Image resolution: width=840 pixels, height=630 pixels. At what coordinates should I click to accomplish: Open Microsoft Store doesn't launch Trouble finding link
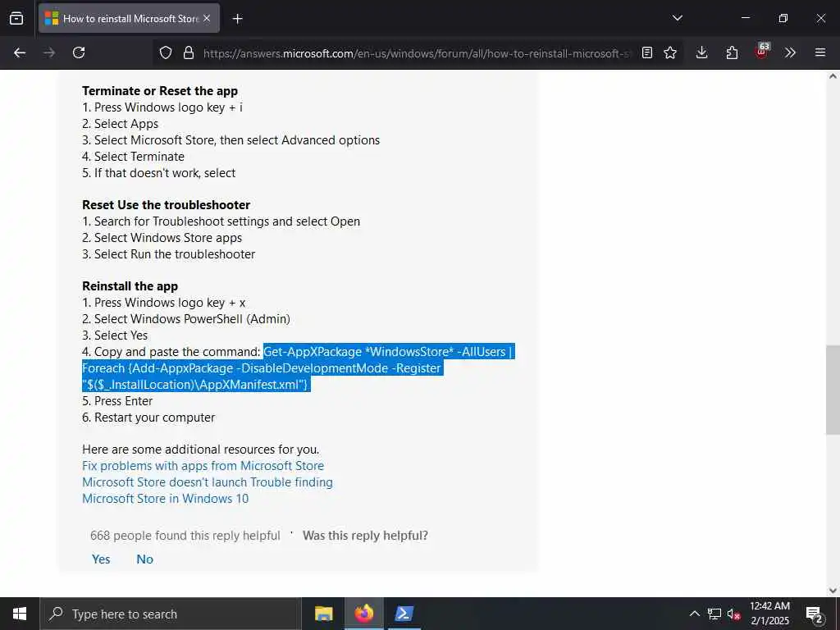point(208,482)
